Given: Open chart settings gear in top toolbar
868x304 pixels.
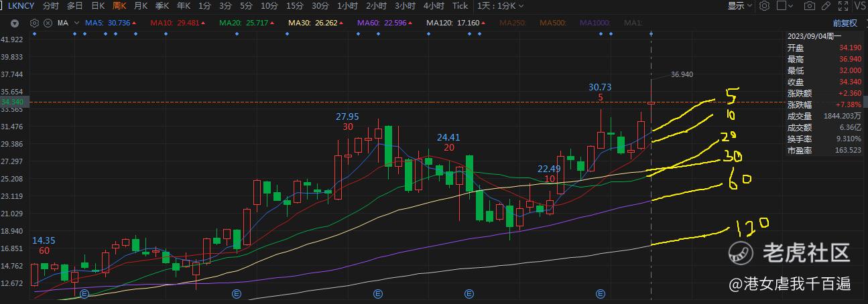Looking at the screenshot, I should (765, 6).
